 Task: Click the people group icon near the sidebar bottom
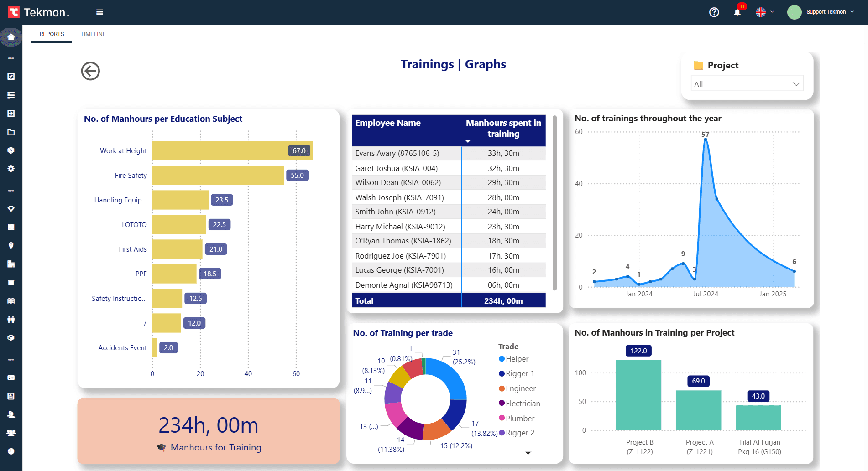pos(11,433)
